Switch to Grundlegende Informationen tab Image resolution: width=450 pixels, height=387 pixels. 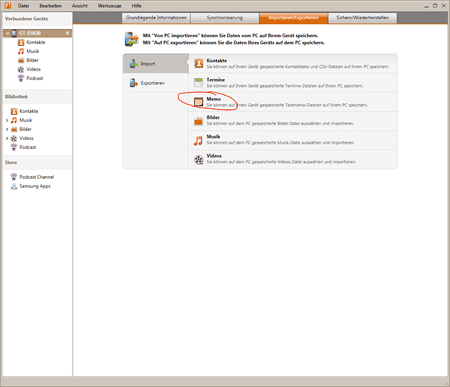(x=156, y=18)
